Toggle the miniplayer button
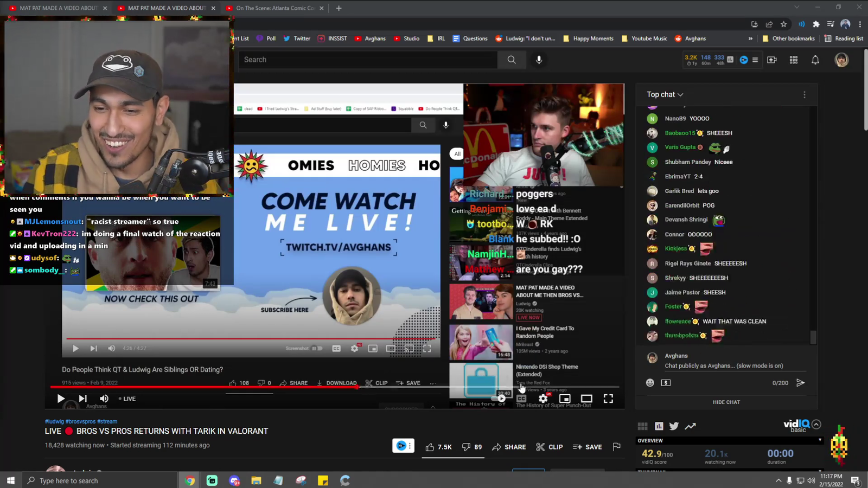868x488 pixels. pos(565,399)
